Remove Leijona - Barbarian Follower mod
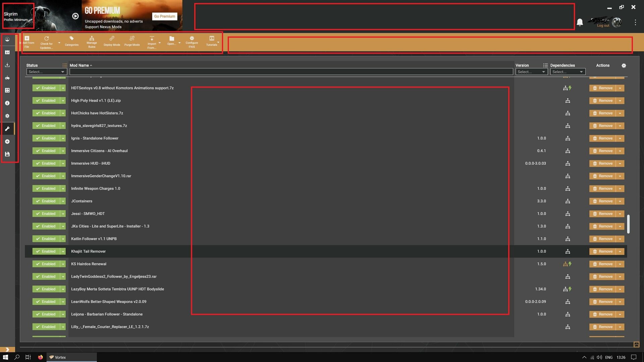This screenshot has height=362, width=644. tap(602, 314)
